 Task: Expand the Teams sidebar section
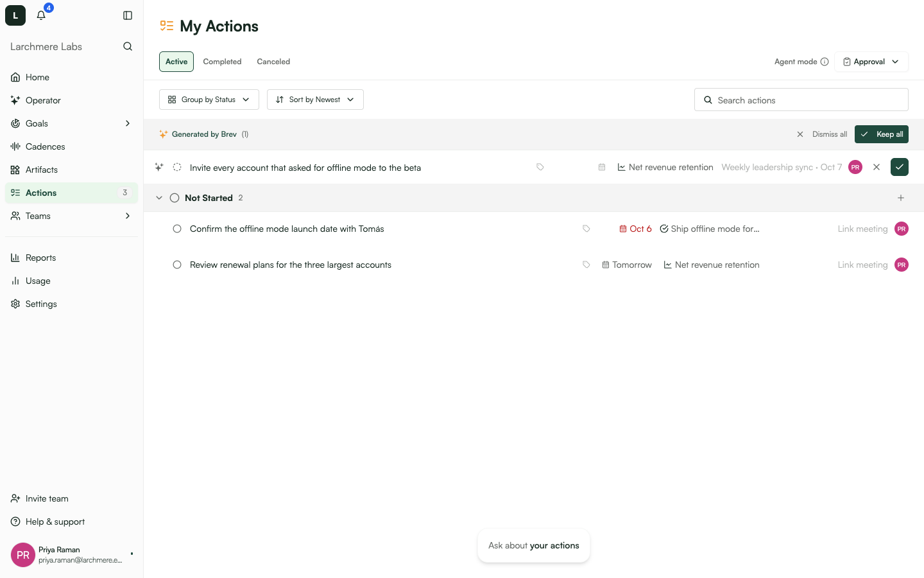click(128, 216)
